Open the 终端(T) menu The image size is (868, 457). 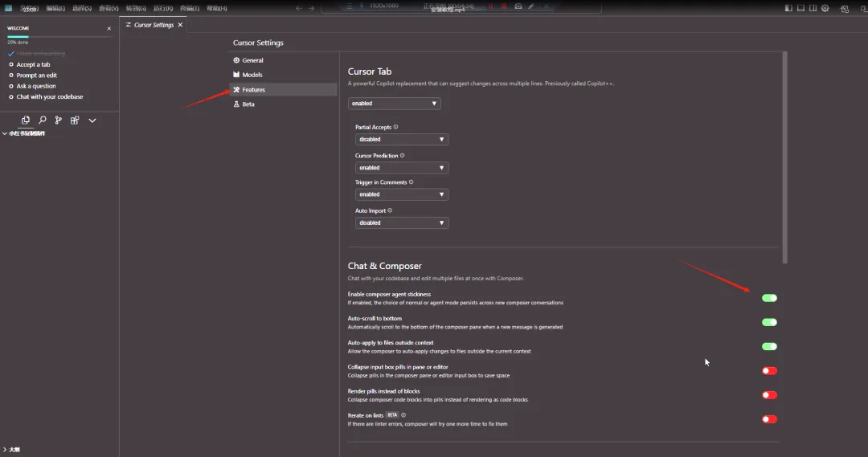click(x=190, y=8)
